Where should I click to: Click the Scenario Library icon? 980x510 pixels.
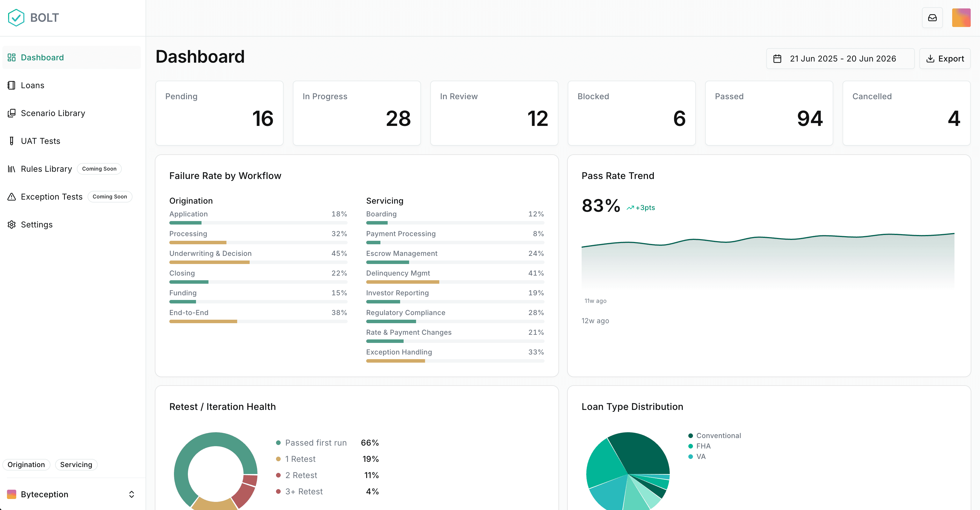(x=11, y=113)
